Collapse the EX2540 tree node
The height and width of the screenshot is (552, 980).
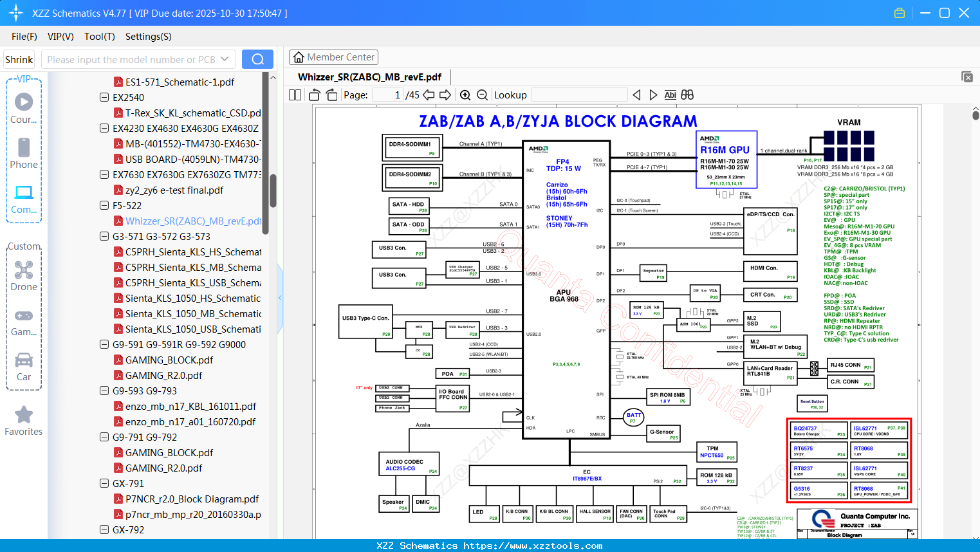tap(104, 97)
